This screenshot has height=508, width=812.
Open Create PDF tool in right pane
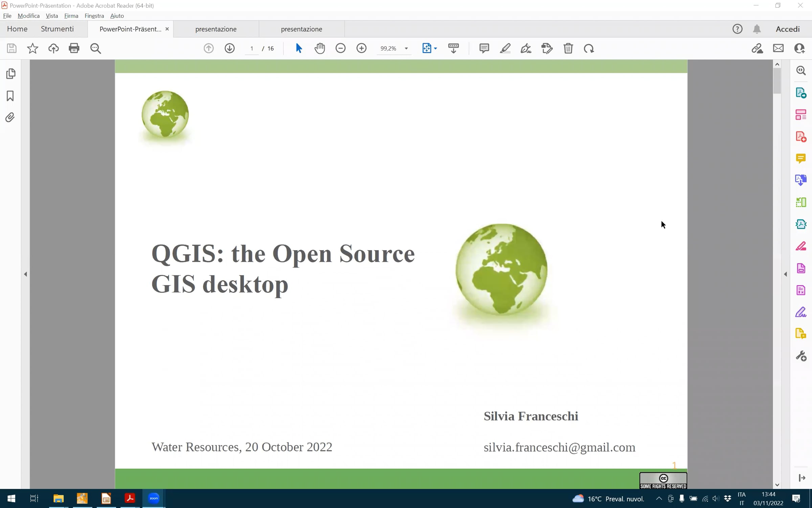click(801, 137)
